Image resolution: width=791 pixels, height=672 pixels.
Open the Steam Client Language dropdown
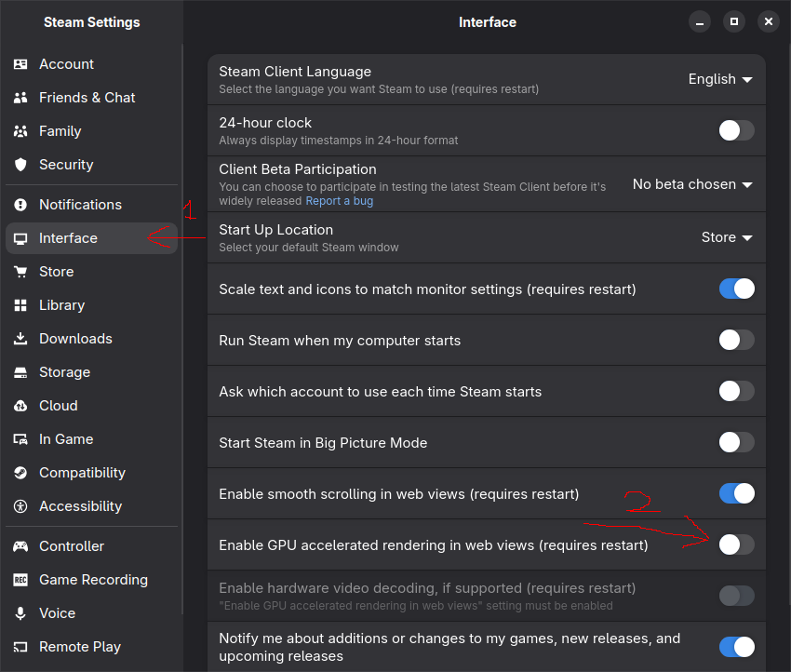click(x=719, y=79)
